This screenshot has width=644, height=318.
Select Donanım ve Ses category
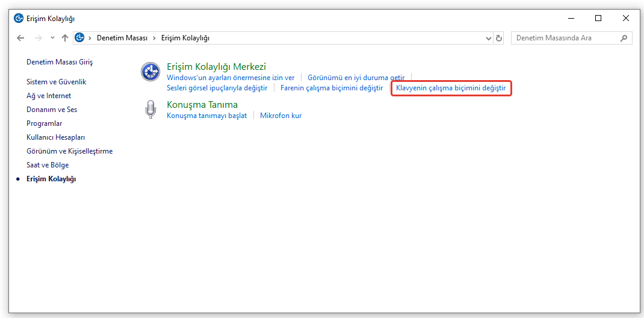point(52,110)
